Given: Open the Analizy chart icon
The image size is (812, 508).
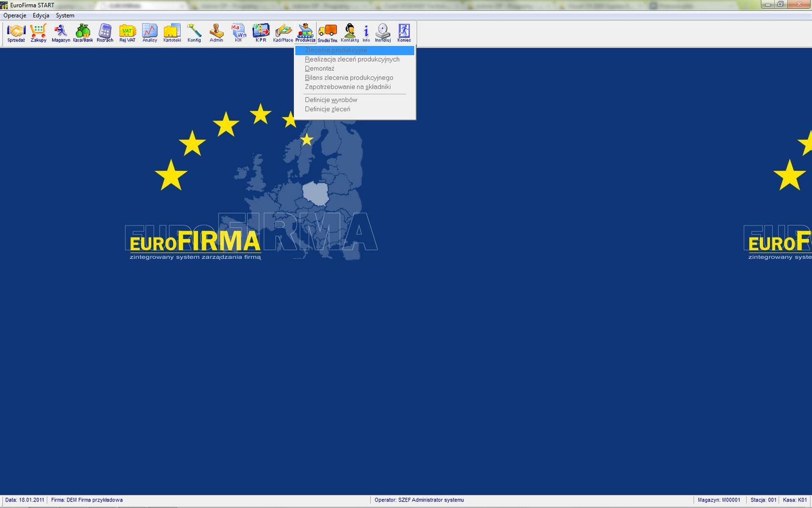Looking at the screenshot, I should click(150, 33).
